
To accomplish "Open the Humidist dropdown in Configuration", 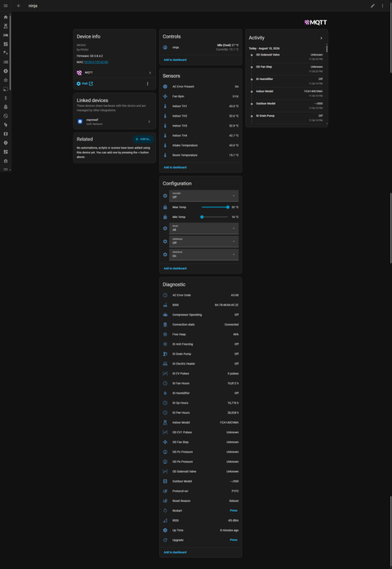I will point(203,196).
